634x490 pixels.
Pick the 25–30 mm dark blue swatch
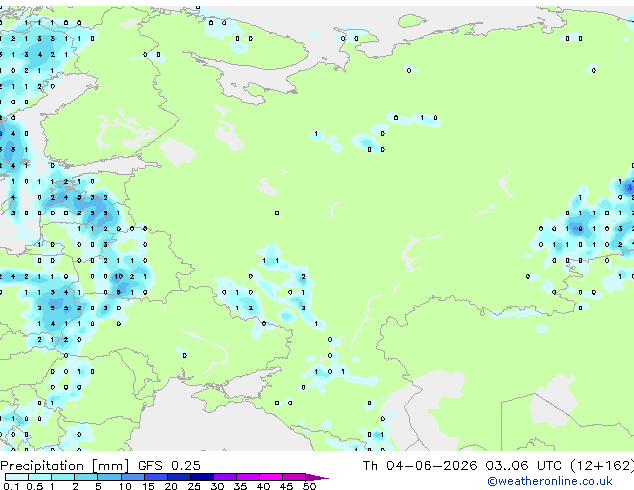point(202,477)
